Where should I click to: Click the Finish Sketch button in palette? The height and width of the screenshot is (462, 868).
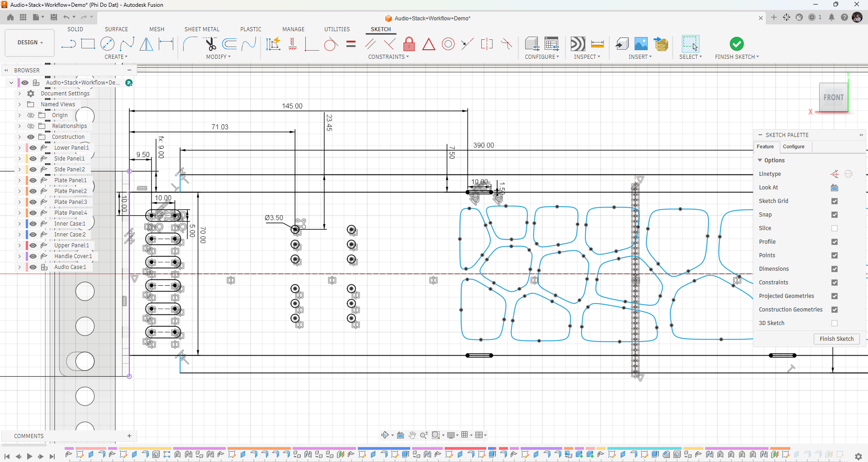(x=836, y=339)
